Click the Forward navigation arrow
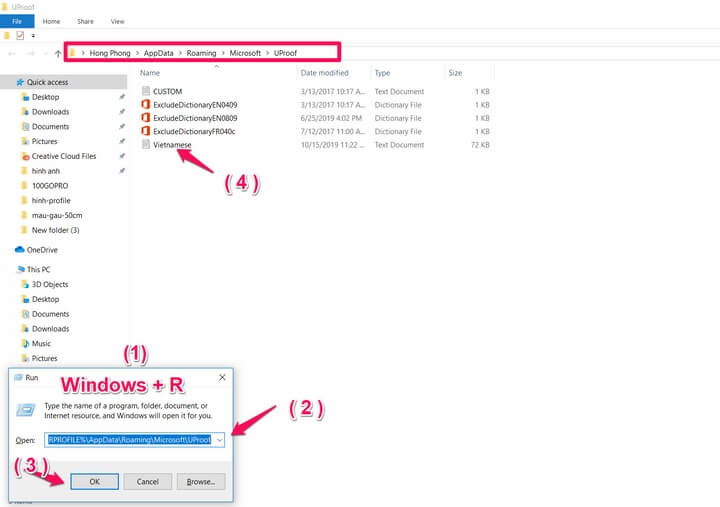This screenshot has width=720, height=507. coord(30,54)
